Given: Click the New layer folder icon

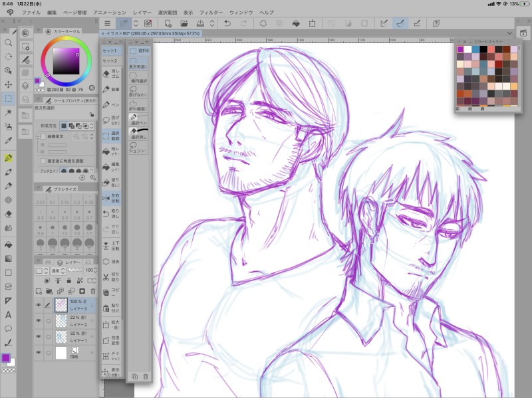Looking at the screenshot, I should coord(49,291).
